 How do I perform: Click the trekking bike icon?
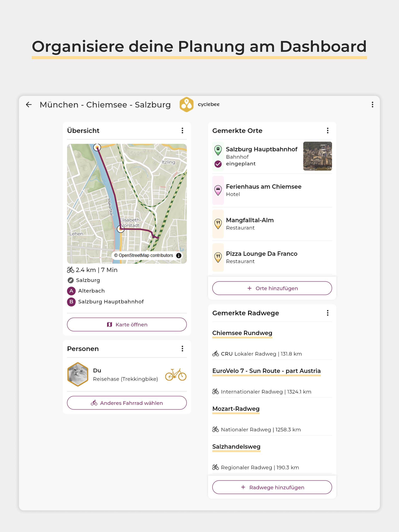[x=176, y=375]
